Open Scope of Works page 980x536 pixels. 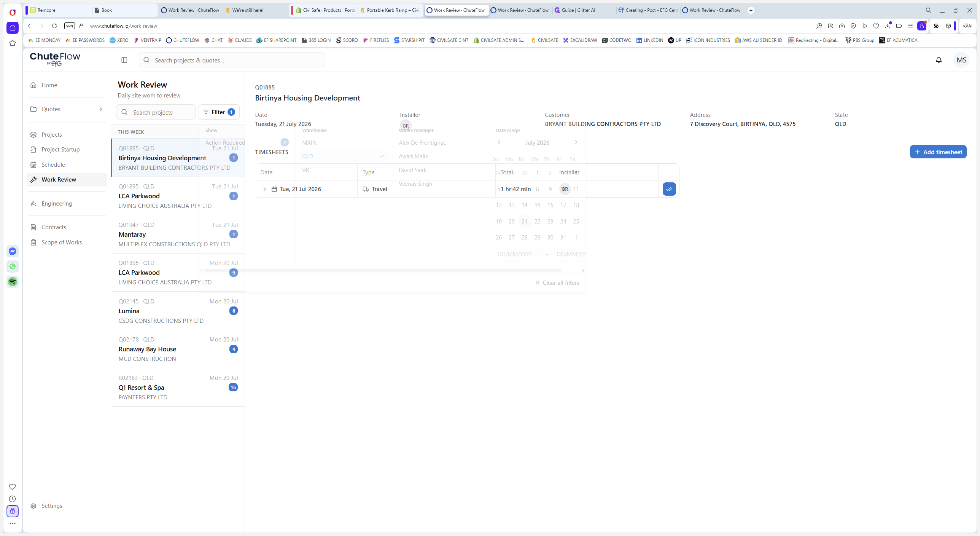[x=67, y=242]
